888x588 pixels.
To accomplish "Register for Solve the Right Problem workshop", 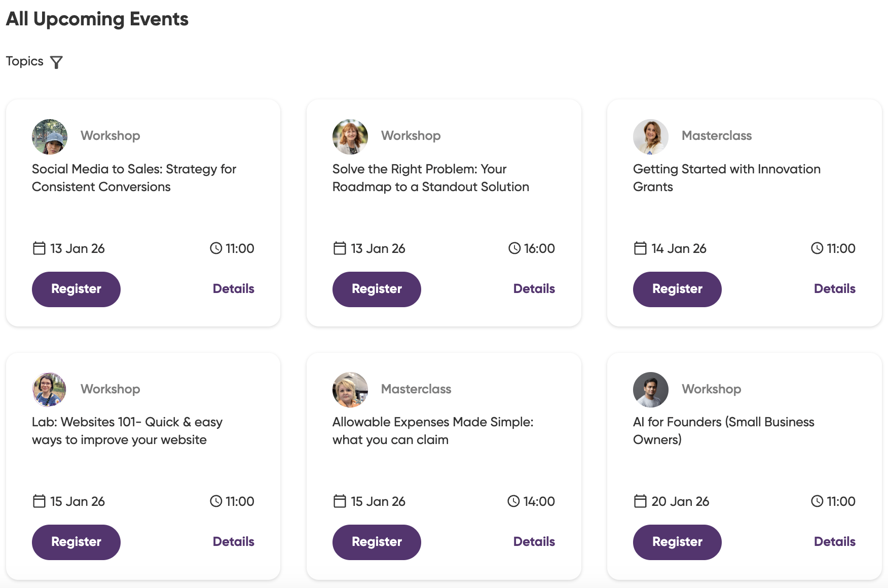I will [377, 289].
